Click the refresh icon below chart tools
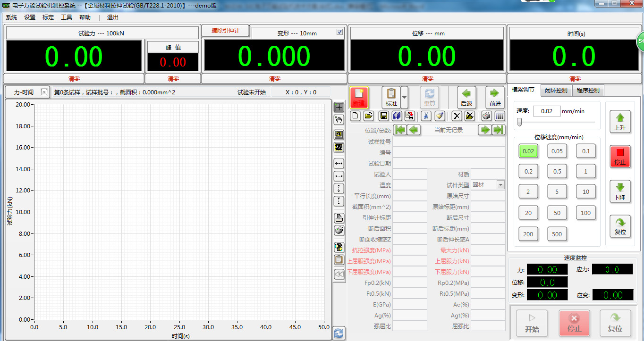This screenshot has width=644, height=341. click(339, 333)
